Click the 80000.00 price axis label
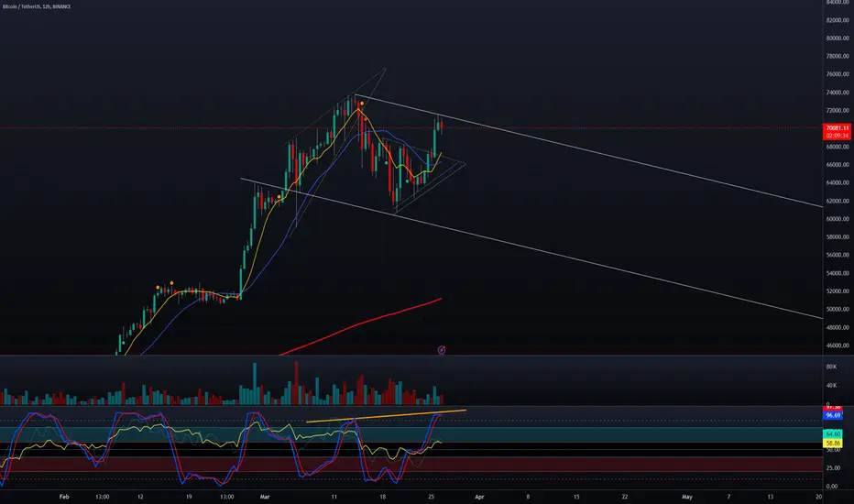The width and height of the screenshot is (854, 504). tap(838, 38)
